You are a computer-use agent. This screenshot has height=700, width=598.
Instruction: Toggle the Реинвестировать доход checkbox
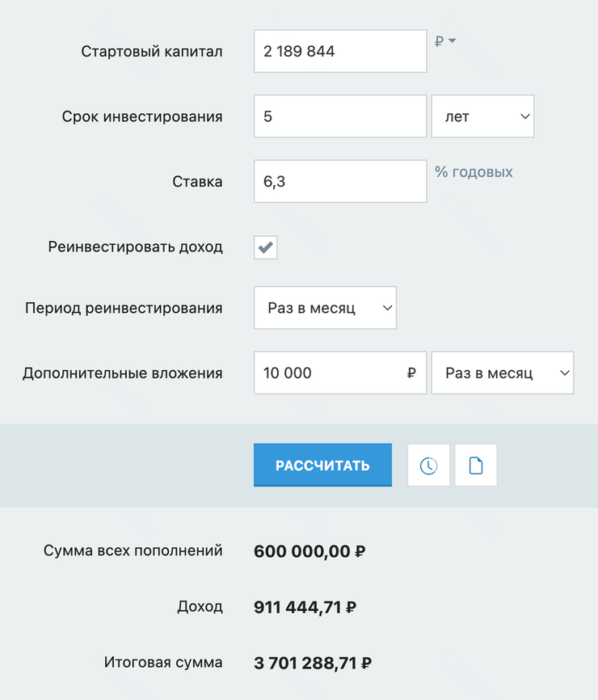(266, 247)
